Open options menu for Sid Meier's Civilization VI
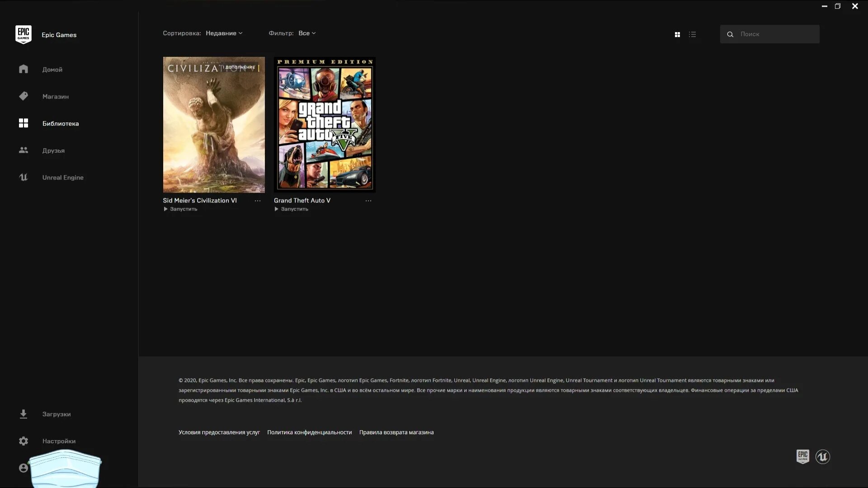Screen dimensions: 868x488 pos(258,201)
